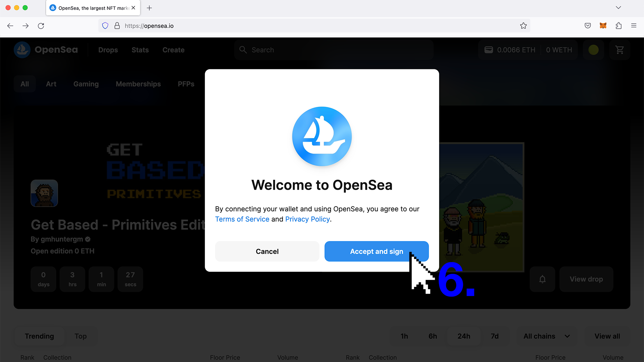Select the Memberships category tab

pyautogui.click(x=138, y=84)
